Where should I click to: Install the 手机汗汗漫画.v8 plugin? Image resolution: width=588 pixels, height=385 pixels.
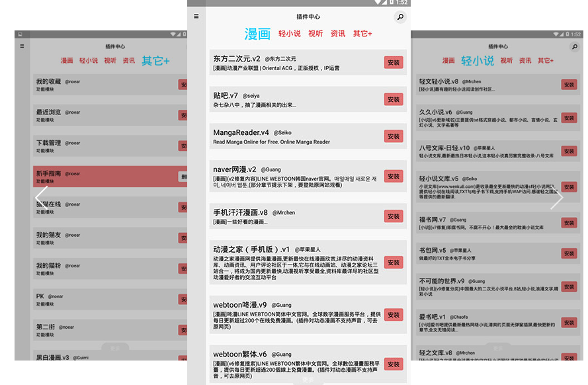(x=394, y=216)
